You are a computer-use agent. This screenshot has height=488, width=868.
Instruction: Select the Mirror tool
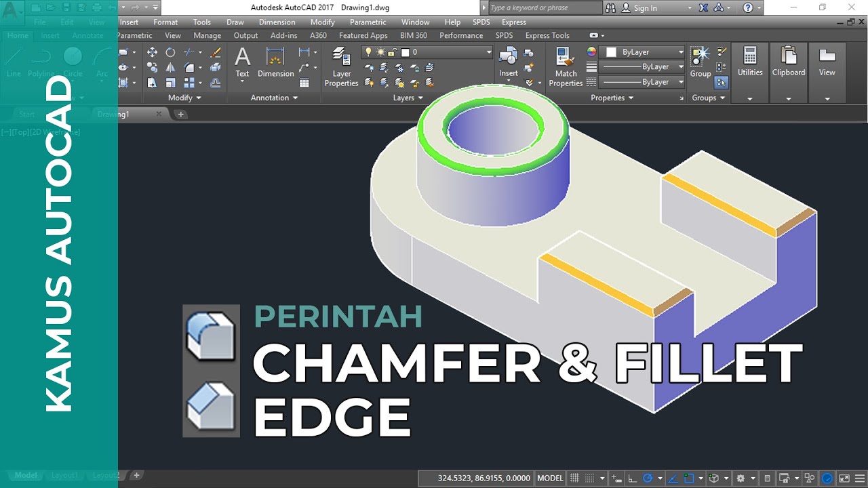tap(170, 67)
